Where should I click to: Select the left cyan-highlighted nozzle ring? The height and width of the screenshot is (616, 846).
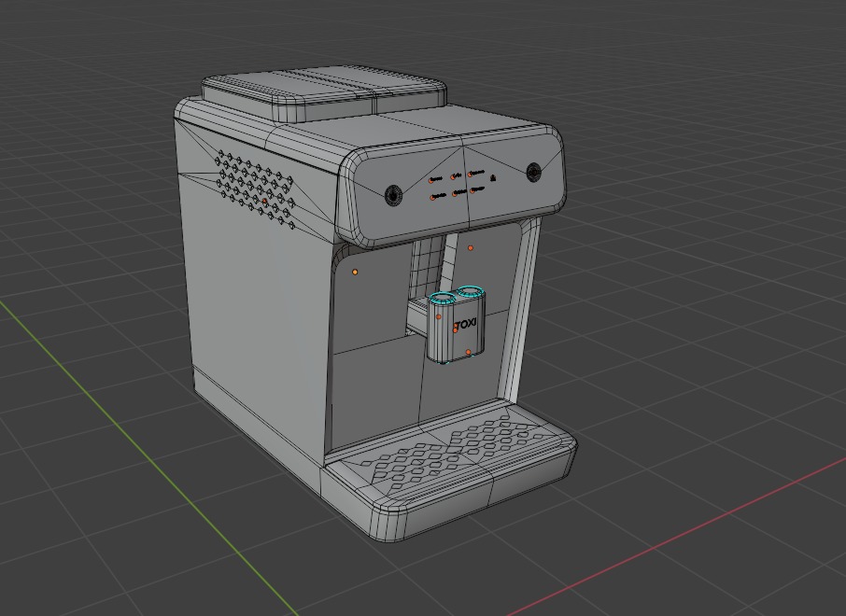(444, 297)
